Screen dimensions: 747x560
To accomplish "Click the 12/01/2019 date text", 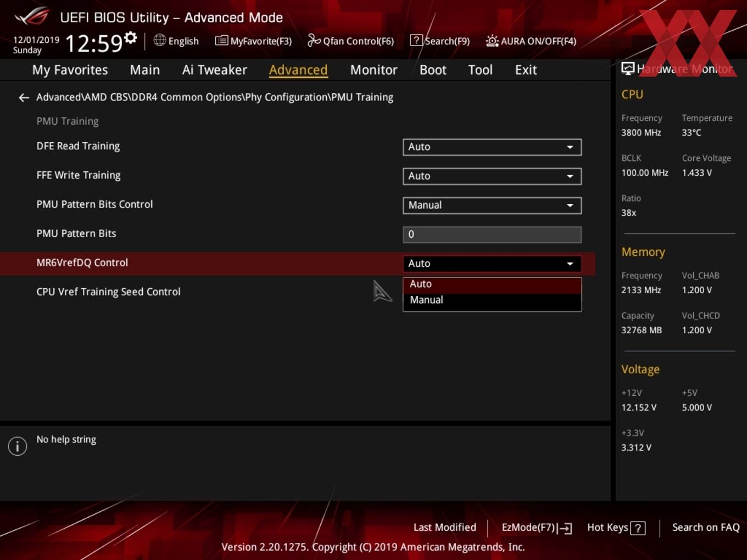I will point(36,40).
